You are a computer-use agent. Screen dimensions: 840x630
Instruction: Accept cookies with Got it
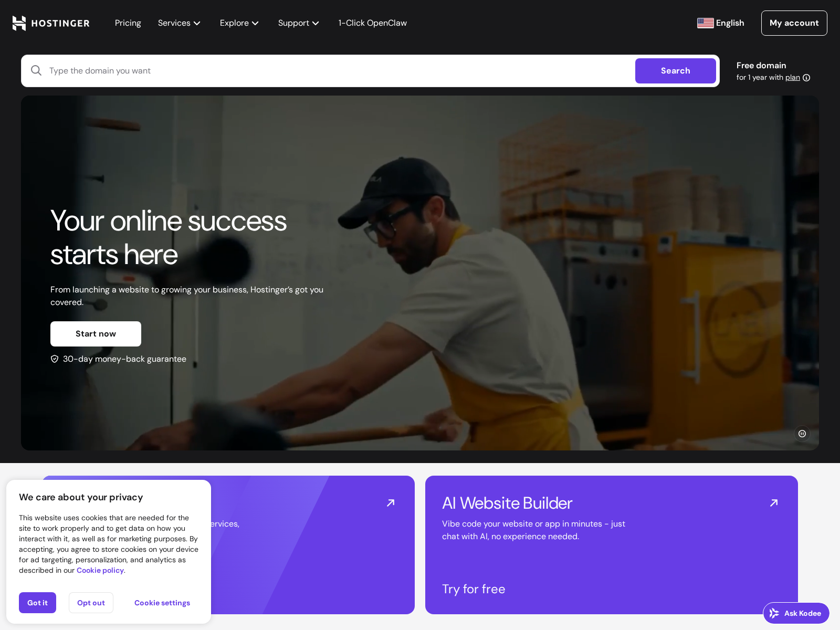(37, 603)
